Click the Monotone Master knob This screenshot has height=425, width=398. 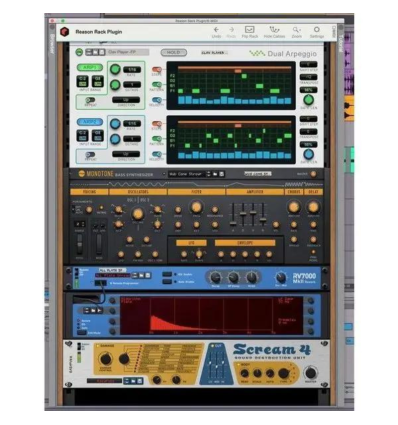tap(313, 174)
